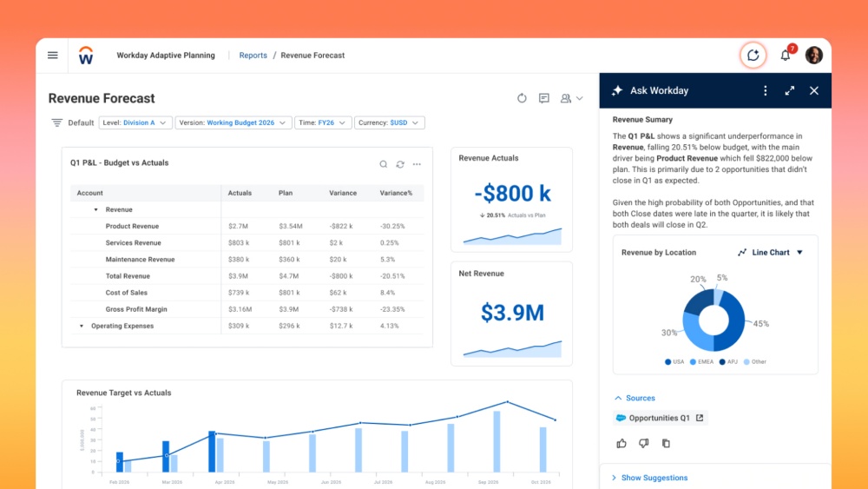Open the Opportunities Q1 source link
Viewport: 868px width, 489px height.
point(660,418)
